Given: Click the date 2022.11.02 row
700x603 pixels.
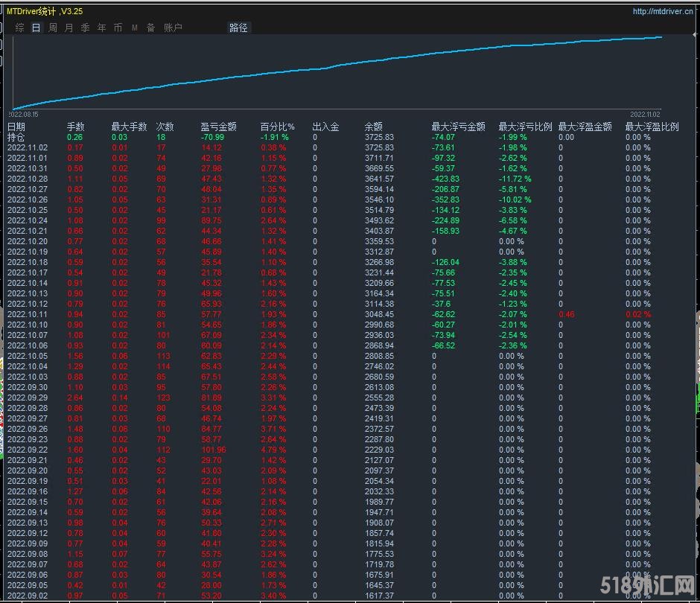Looking at the screenshot, I should [28, 147].
